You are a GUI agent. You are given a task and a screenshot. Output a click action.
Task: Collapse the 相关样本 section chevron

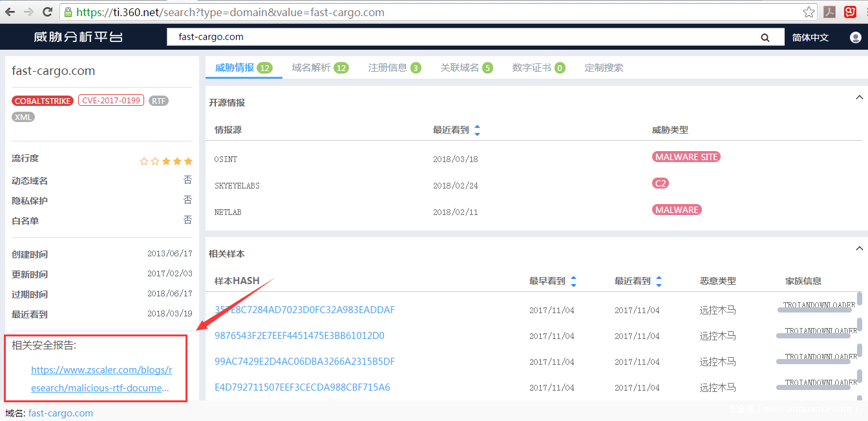859,249
